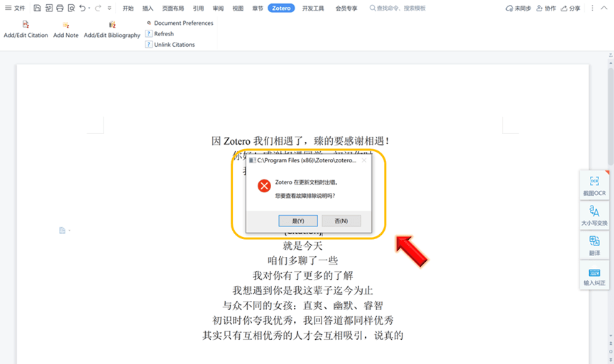Click 否(N) in the error dialog
This screenshot has height=364, width=614.
(x=341, y=221)
